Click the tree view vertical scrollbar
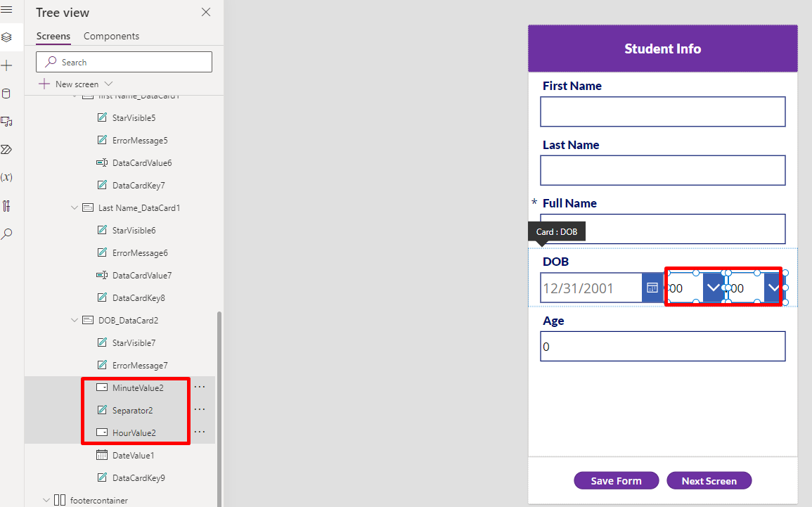The width and height of the screenshot is (812, 507). click(219, 408)
